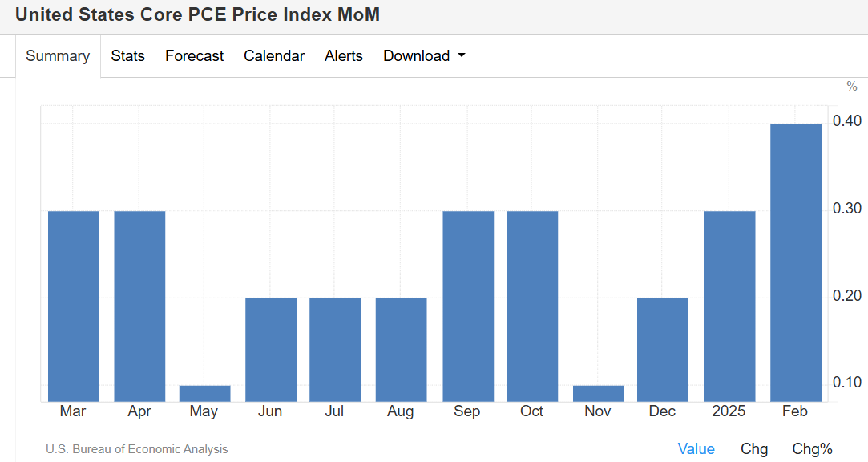Select the November bar
The image size is (868, 462).
[599, 393]
